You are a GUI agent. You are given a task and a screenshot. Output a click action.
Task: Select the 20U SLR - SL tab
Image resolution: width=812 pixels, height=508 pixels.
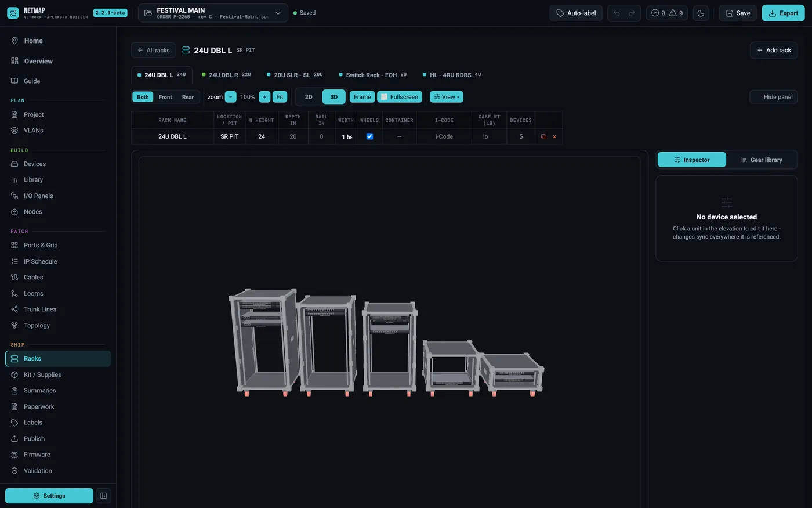coord(295,75)
